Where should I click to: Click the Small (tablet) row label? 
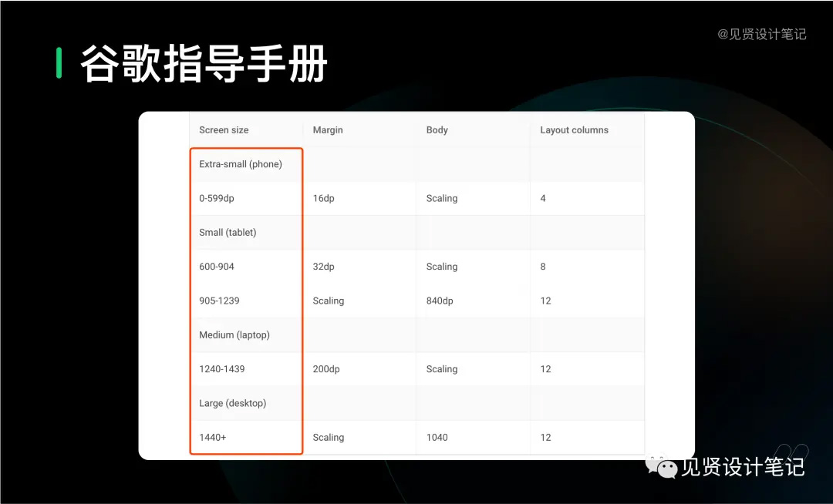click(228, 233)
